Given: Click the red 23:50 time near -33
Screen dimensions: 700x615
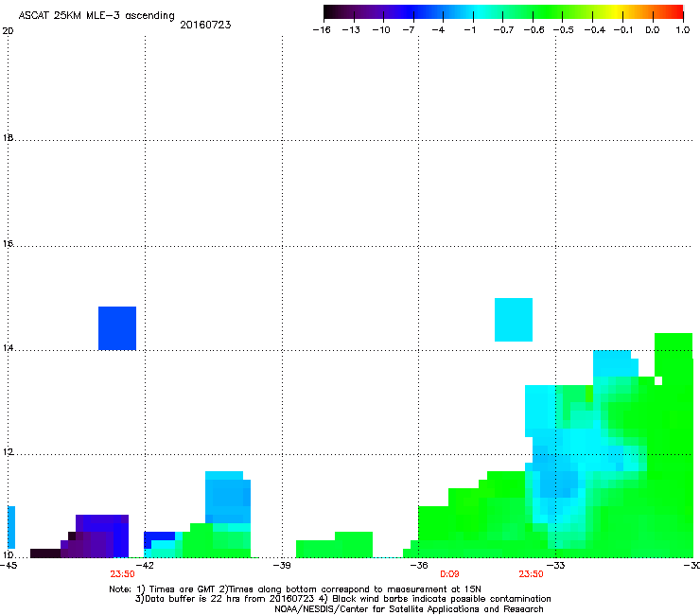Looking at the screenshot, I should 531,574.
